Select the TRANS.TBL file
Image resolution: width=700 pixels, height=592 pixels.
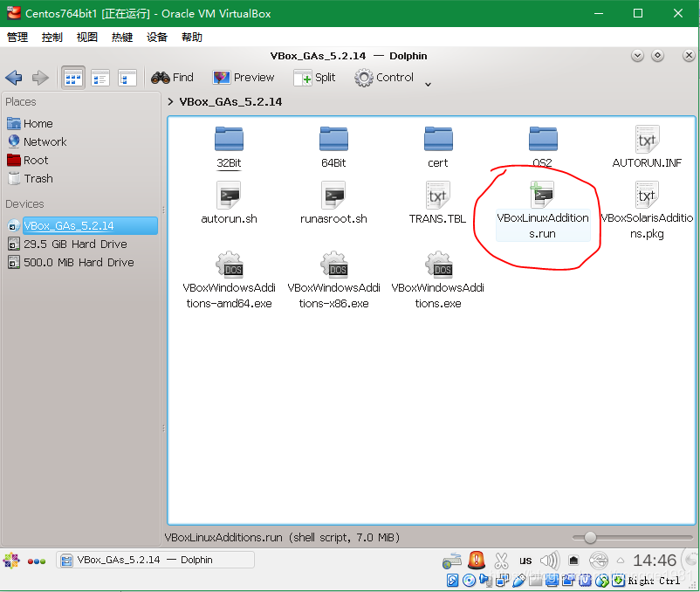(437, 203)
